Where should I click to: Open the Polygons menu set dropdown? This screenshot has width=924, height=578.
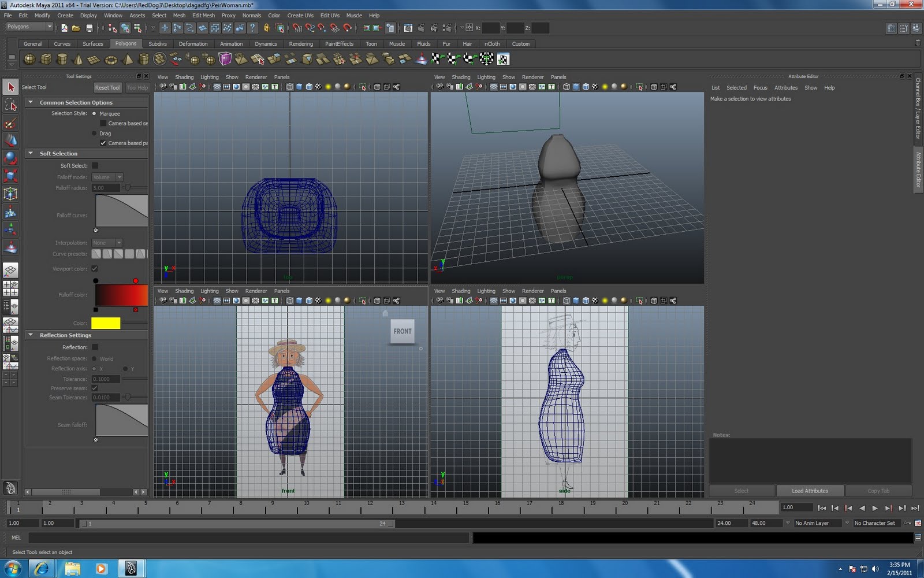(29, 27)
